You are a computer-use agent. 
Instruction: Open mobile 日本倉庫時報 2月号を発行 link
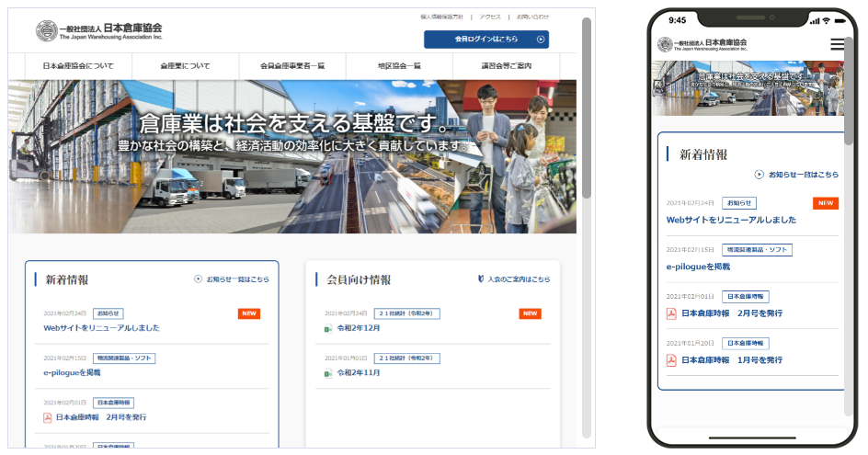pos(732,313)
